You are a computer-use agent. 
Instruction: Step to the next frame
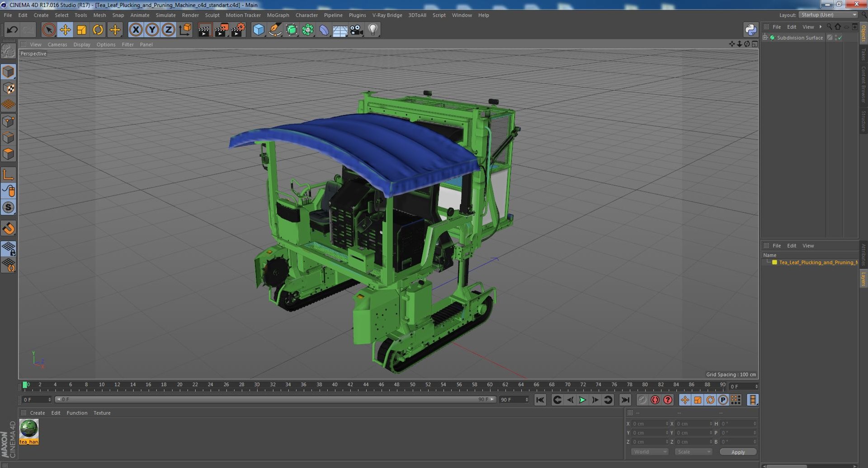(x=595, y=400)
